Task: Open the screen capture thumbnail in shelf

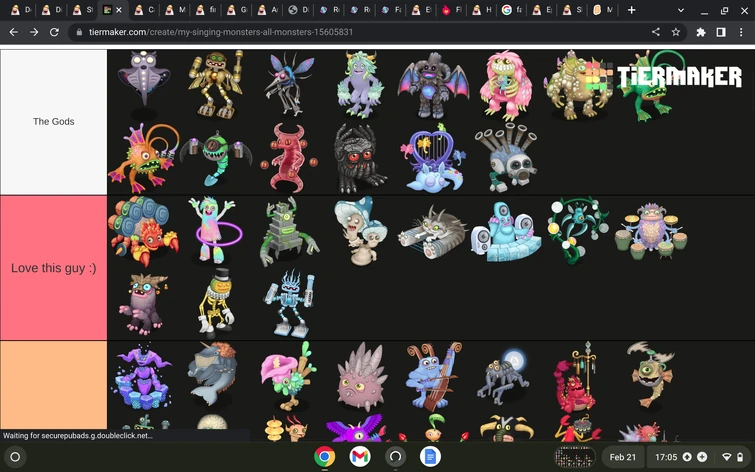Action: pos(575,457)
